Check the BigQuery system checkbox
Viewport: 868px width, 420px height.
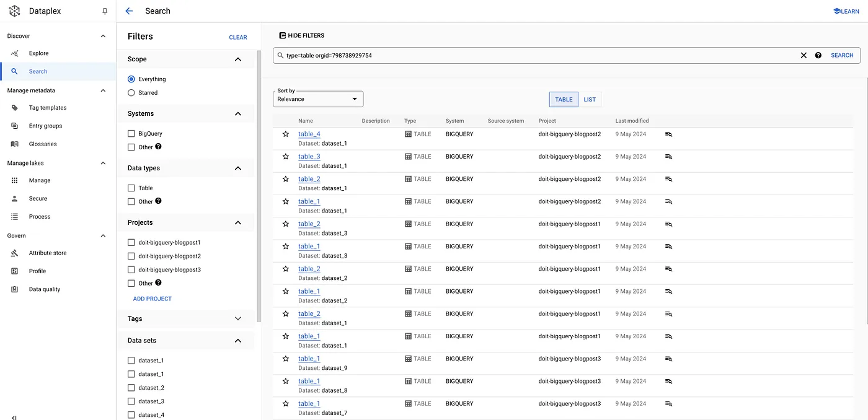pos(131,134)
